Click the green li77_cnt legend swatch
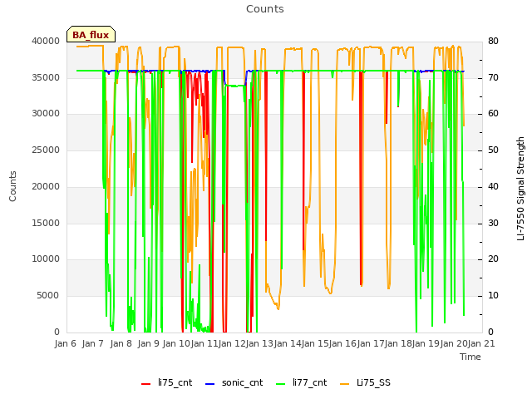Screen dimensions: 532x399 pyautogui.click(x=281, y=384)
